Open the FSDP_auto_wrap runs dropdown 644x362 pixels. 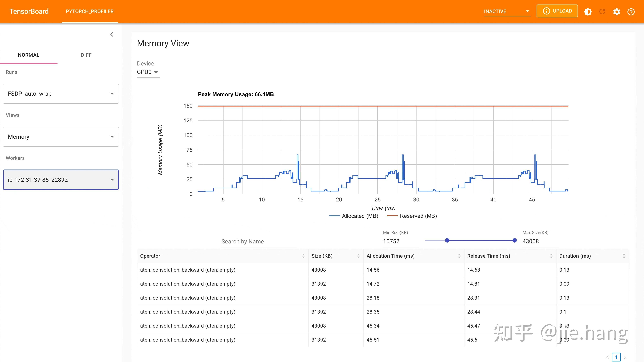pyautogui.click(x=61, y=94)
